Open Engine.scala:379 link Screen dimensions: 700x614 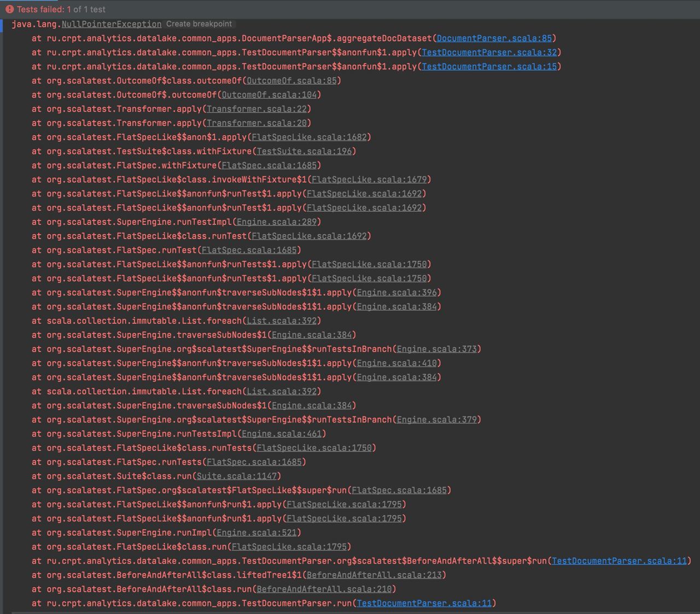pyautogui.click(x=437, y=420)
